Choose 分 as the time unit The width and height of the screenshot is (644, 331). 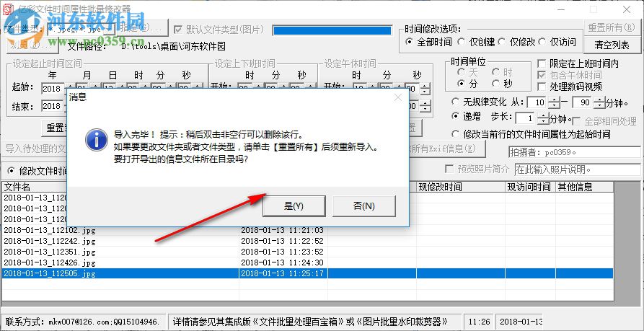click(x=467, y=84)
